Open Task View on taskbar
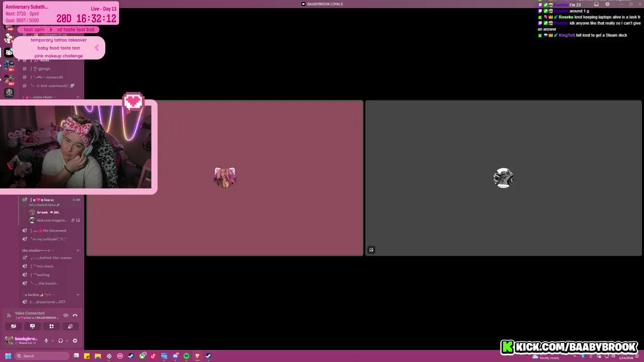This screenshot has height=362, width=644. click(76, 356)
